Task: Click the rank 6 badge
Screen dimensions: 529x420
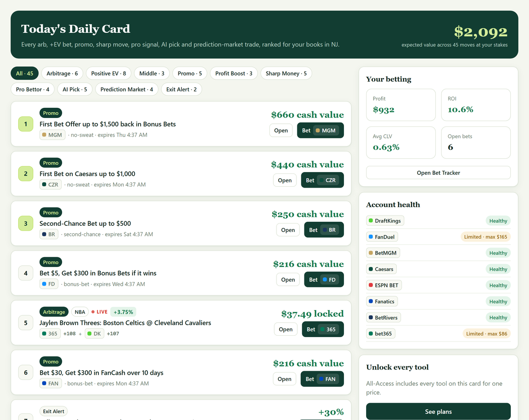Action: click(x=26, y=373)
